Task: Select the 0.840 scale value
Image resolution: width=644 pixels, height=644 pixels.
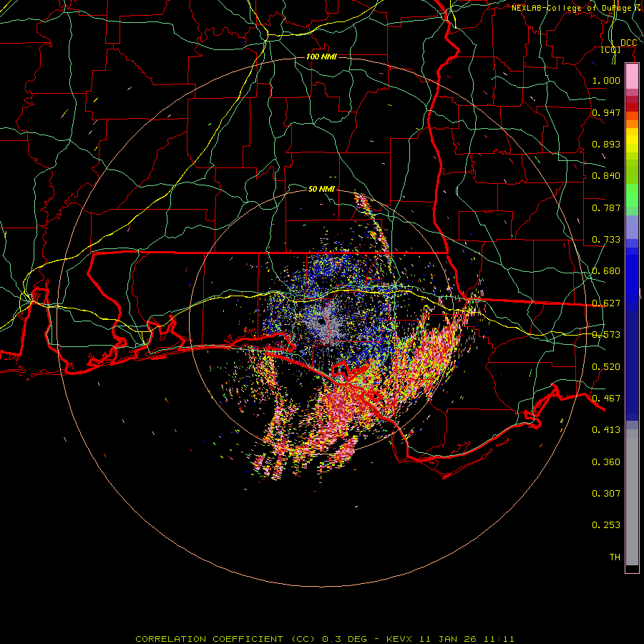Action: (x=606, y=176)
